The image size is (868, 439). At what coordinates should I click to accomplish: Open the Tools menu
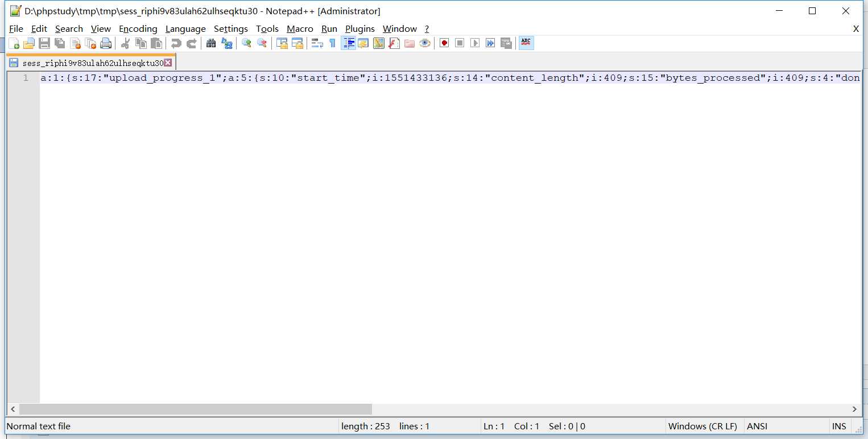coord(267,28)
